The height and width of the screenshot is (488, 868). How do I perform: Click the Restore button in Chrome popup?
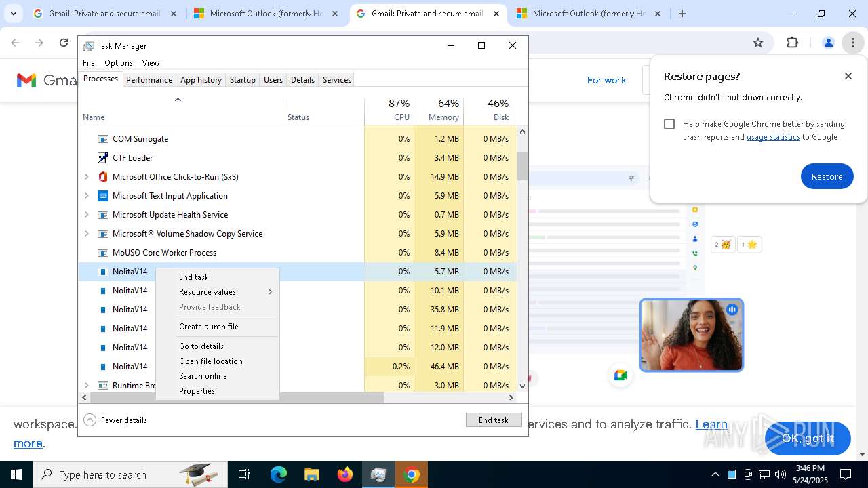(827, 176)
